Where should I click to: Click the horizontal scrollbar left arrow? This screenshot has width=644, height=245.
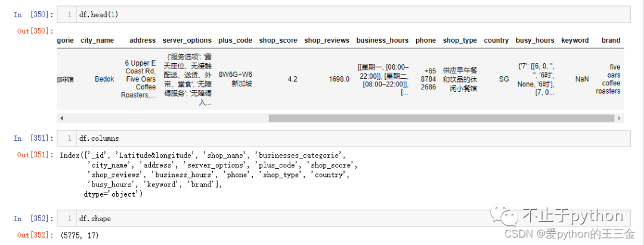(x=61, y=118)
